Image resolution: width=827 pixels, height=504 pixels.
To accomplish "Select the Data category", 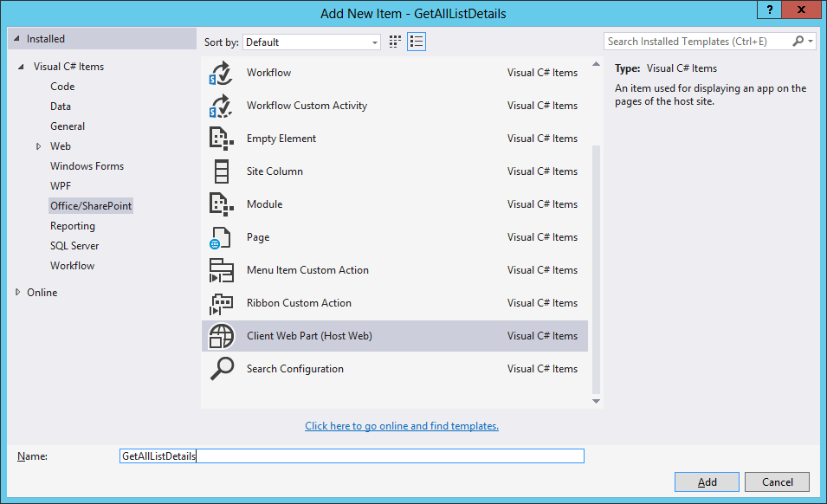I will pos(60,107).
